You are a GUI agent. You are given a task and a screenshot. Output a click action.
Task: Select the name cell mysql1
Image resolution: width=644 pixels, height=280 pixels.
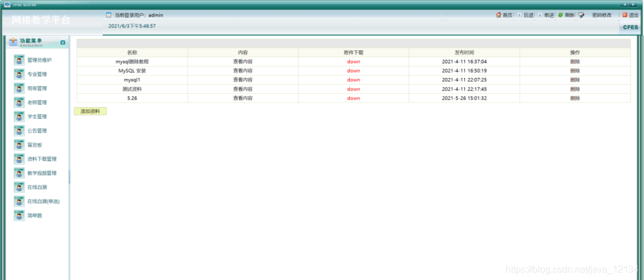[132, 80]
